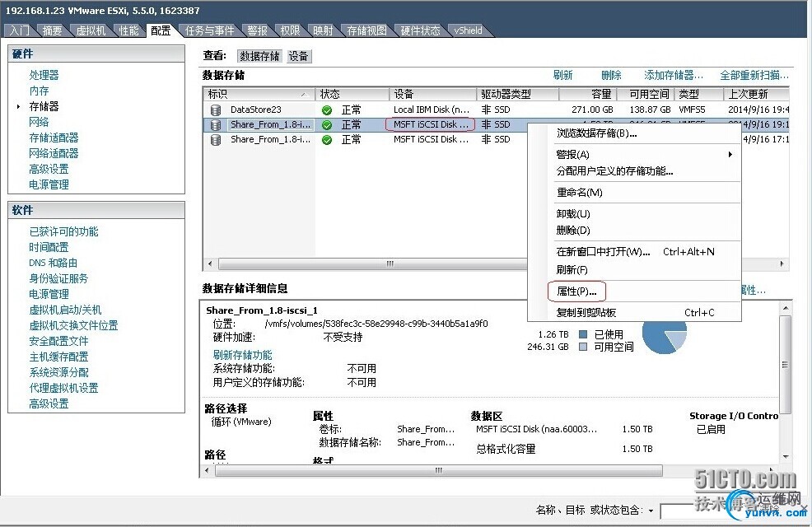Switch view to 设备
This screenshot has width=812, height=527.
(x=298, y=56)
